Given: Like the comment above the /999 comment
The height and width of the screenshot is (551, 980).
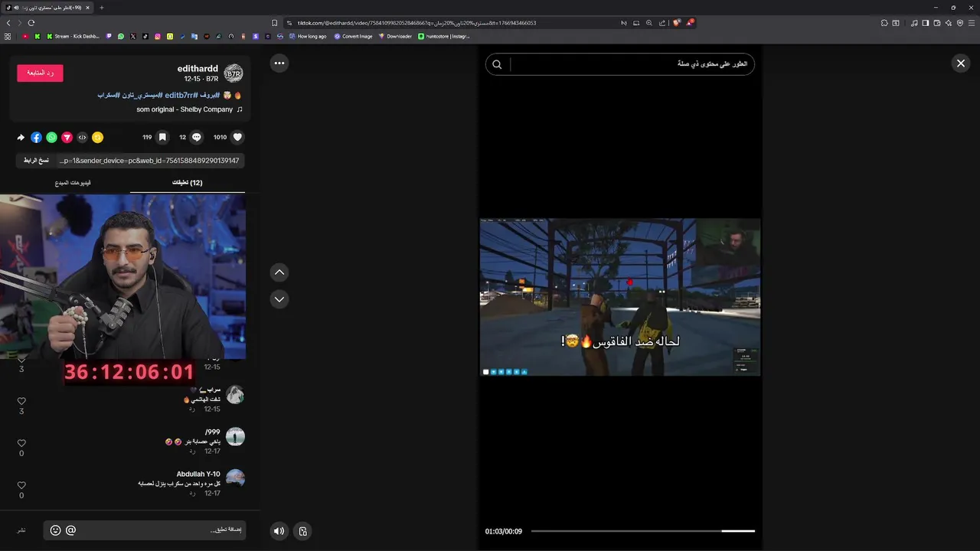Looking at the screenshot, I should tap(21, 401).
